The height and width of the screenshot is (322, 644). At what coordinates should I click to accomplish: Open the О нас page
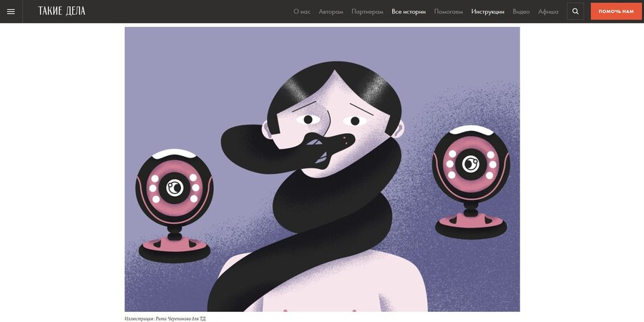point(302,11)
